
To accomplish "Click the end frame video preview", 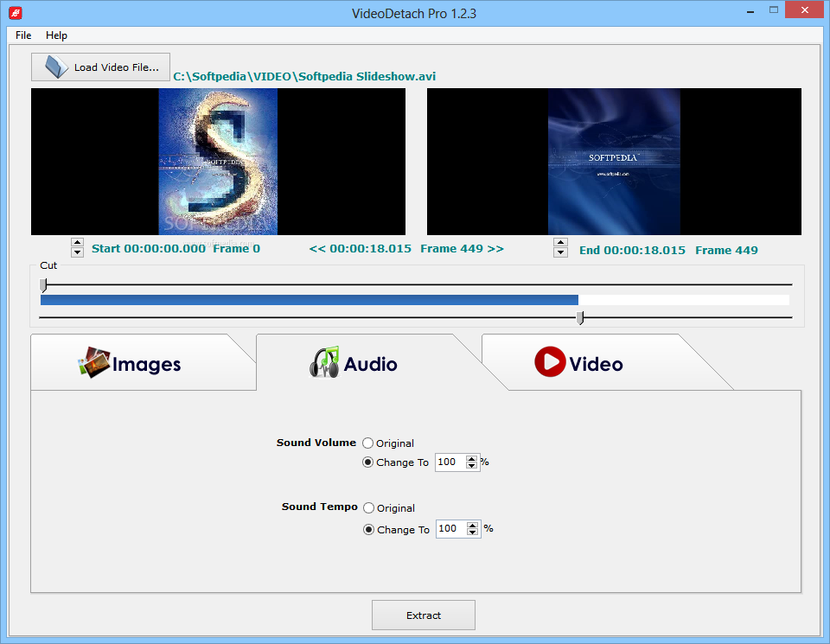I will [x=614, y=162].
